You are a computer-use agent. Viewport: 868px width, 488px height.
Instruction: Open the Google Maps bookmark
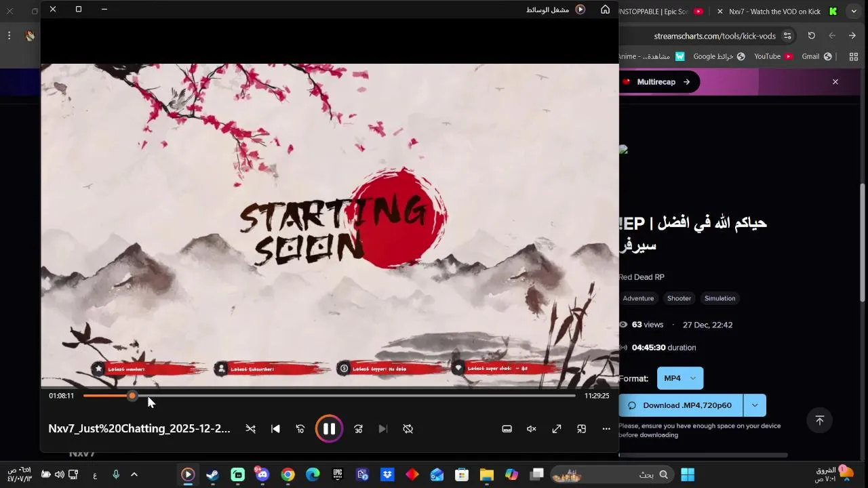point(719,56)
